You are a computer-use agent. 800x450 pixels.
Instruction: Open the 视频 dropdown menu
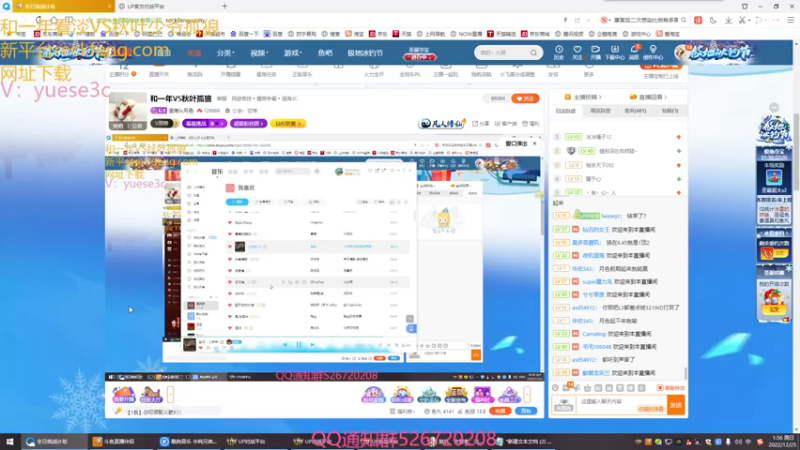259,53
